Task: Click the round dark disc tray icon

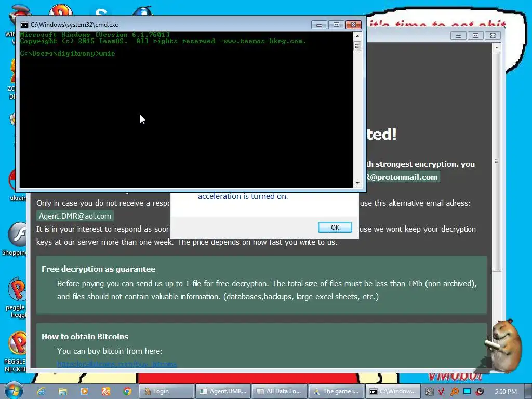Action: 480,392
